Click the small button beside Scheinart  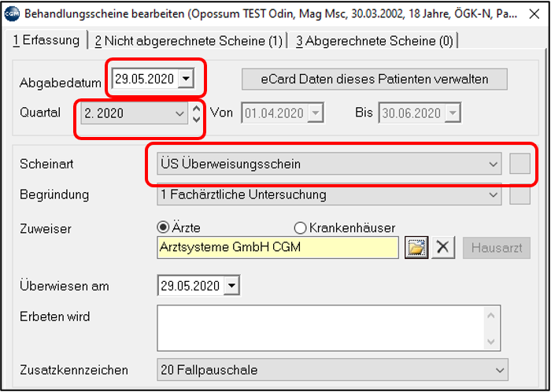(x=520, y=164)
